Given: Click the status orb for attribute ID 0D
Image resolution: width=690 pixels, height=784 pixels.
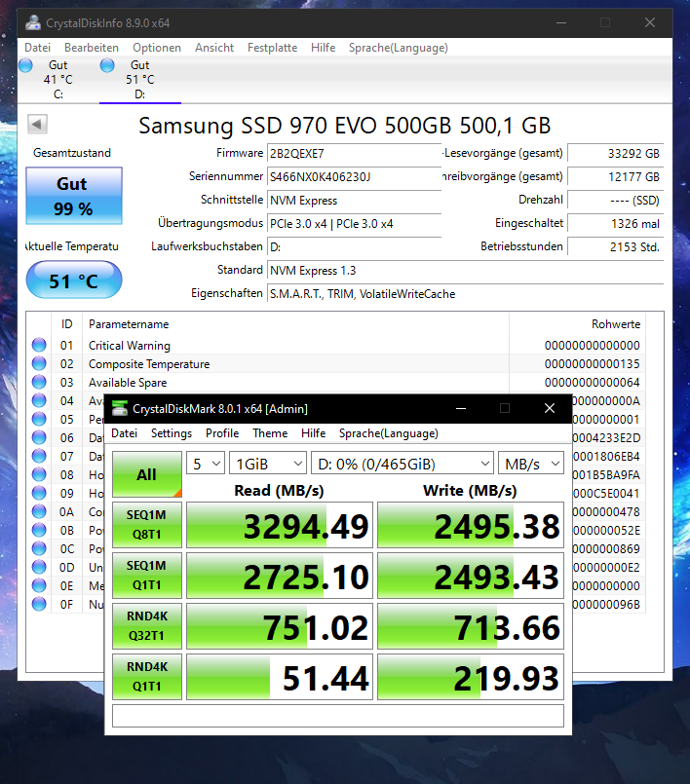Looking at the screenshot, I should [39, 567].
